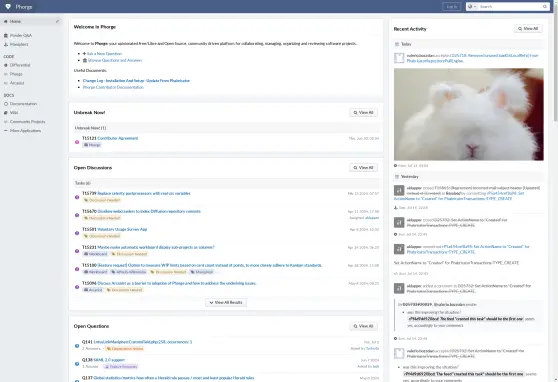Click the Phorge logo in the header
The image size is (558, 382).
(x=8, y=6)
